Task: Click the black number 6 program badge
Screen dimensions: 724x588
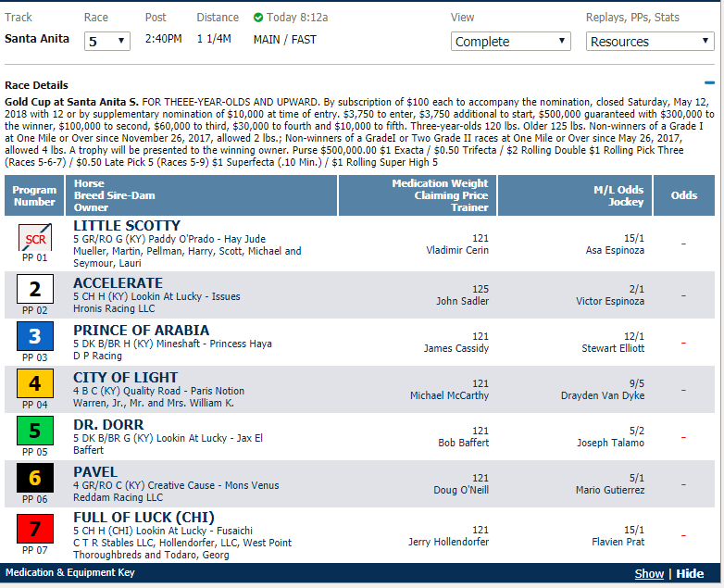Action: (x=35, y=478)
